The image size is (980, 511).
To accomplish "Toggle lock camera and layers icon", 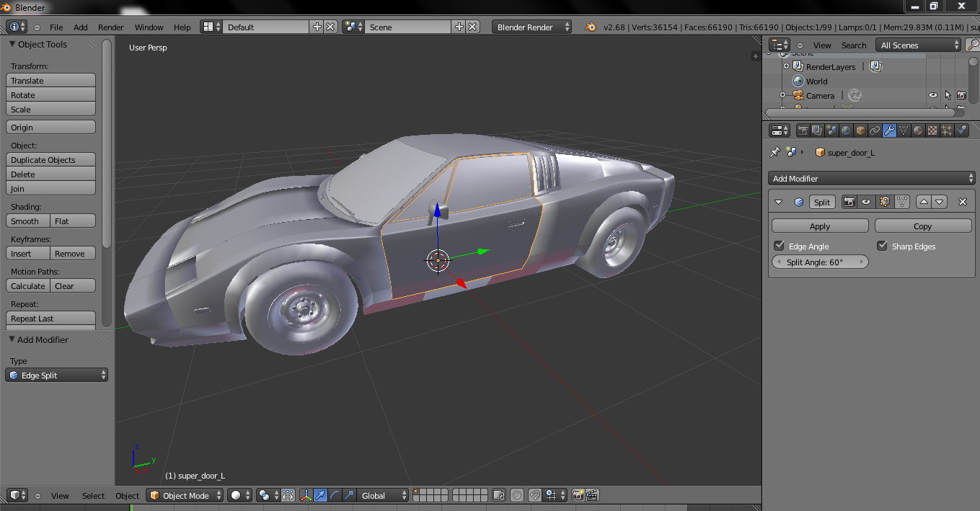I will pos(499,495).
